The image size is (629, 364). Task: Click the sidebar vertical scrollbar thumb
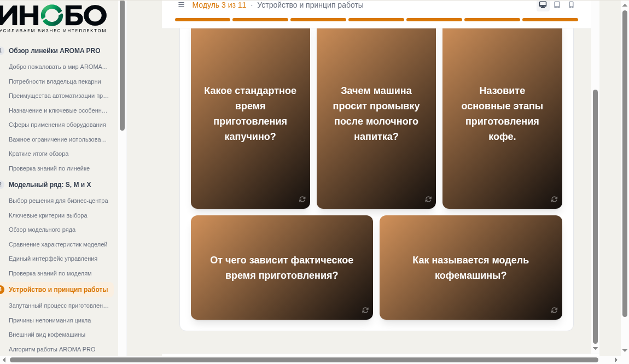click(123, 66)
